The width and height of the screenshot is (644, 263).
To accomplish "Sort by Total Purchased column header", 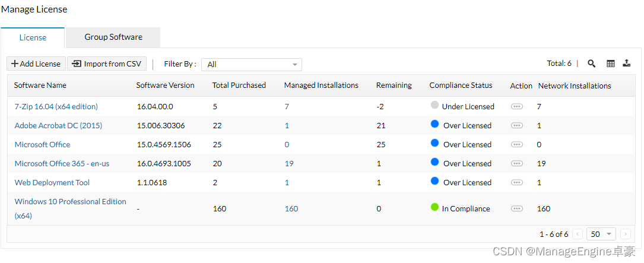I will 239,85.
